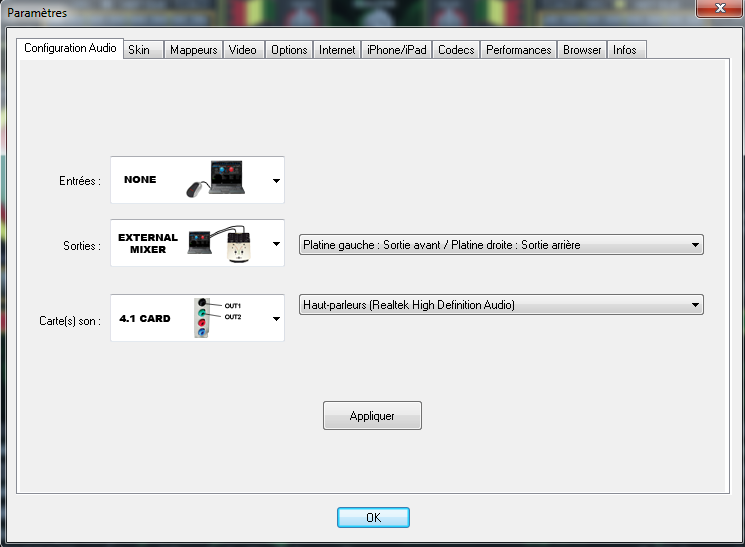The image size is (745, 547).
Task: Click the laptop and external mixer icon
Action: coord(220,243)
